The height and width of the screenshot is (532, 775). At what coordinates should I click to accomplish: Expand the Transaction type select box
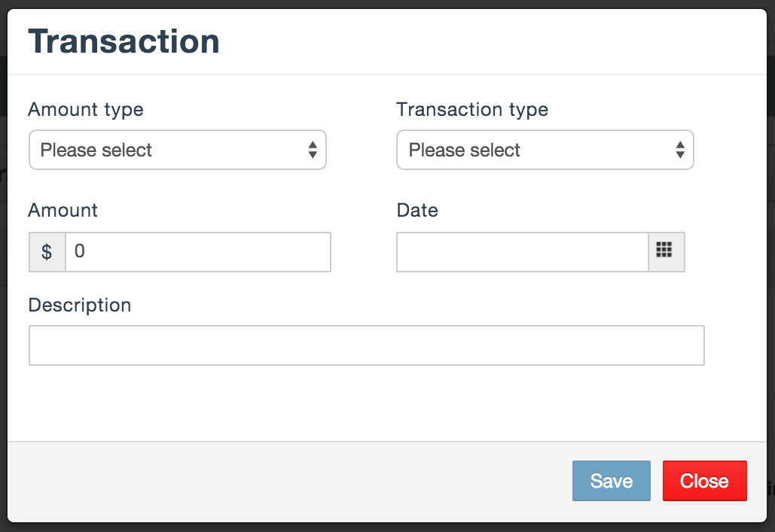click(545, 150)
